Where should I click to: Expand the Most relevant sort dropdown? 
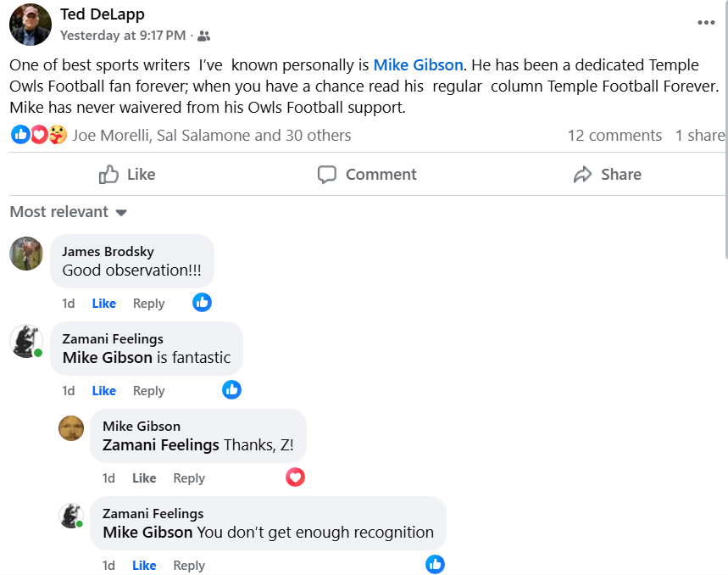click(69, 212)
